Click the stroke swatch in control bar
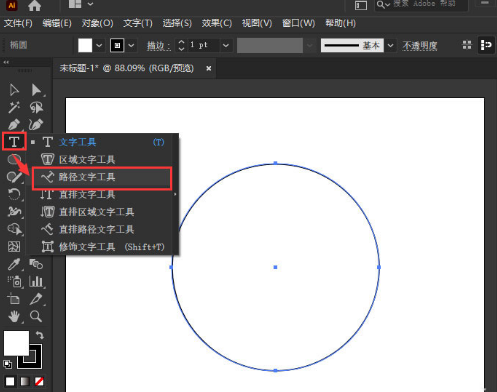The image size is (497, 392). pos(117,45)
